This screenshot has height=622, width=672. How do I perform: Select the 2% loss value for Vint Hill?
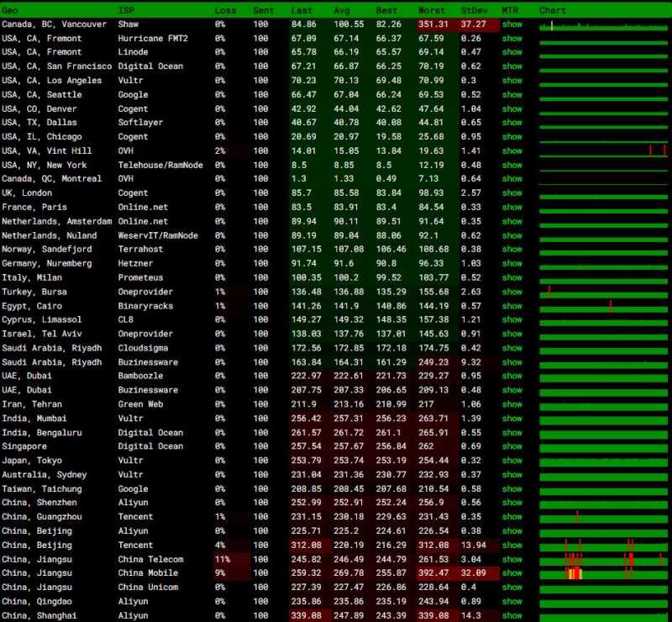tap(220, 151)
